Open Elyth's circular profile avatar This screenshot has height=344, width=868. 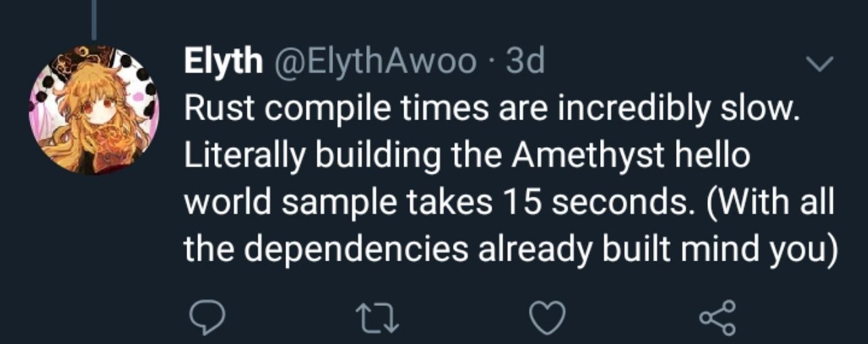pos(93,109)
